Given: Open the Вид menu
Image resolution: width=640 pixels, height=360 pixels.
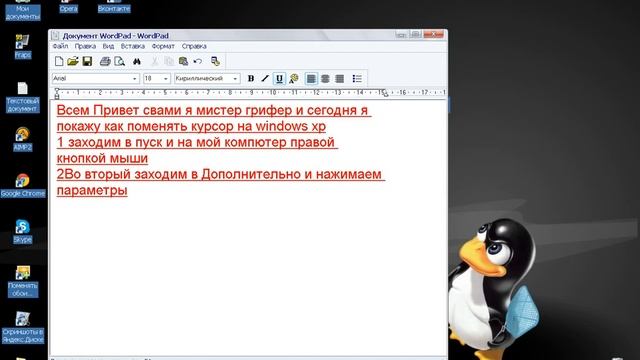Looking at the screenshot, I should pyautogui.click(x=108, y=46).
